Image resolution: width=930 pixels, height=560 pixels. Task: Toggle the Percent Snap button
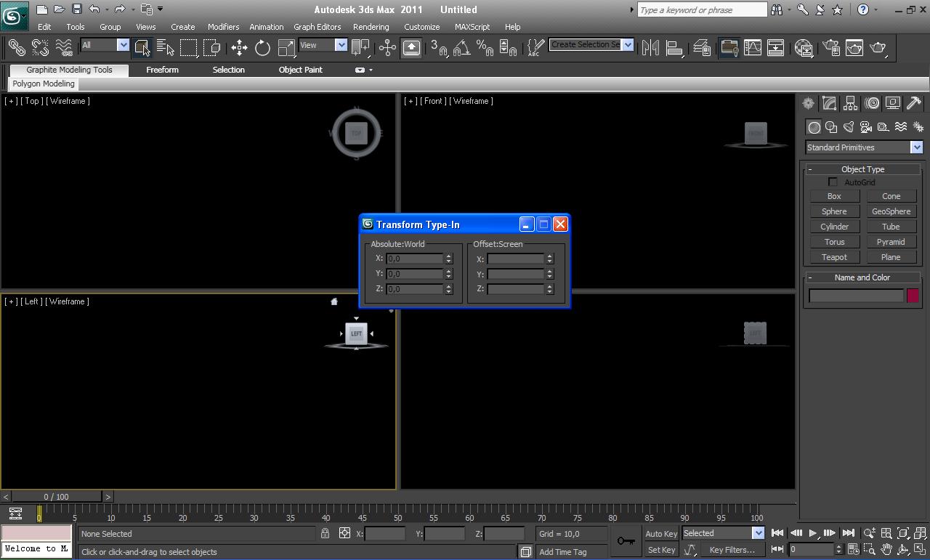click(485, 48)
